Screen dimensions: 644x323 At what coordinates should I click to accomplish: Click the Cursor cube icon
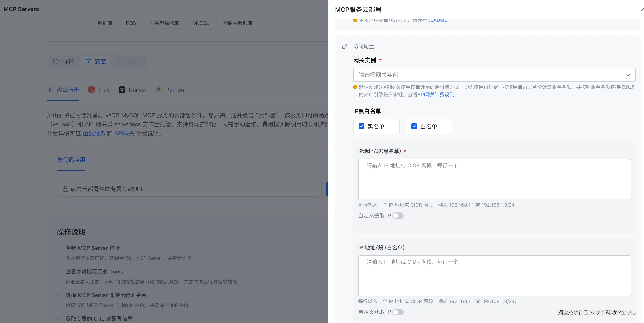pos(122,90)
